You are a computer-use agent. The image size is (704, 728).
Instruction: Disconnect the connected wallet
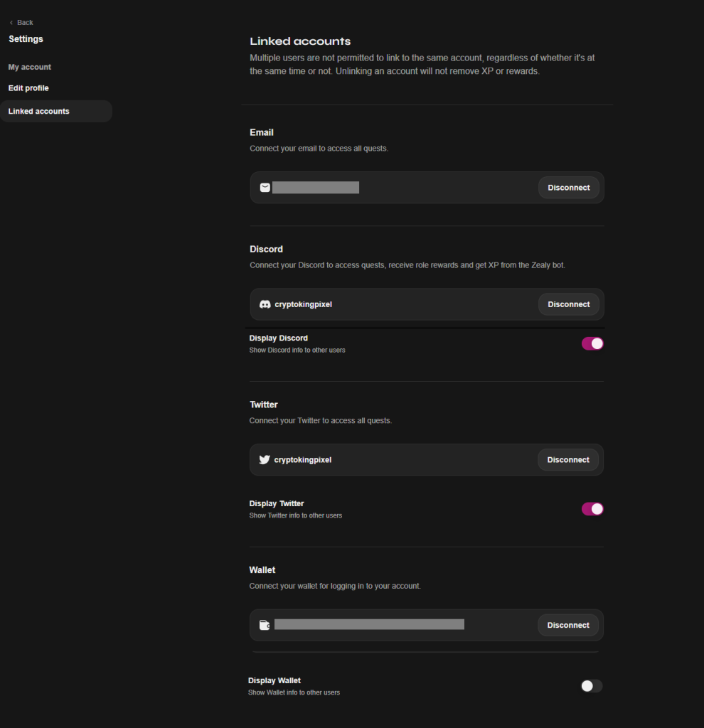point(568,626)
